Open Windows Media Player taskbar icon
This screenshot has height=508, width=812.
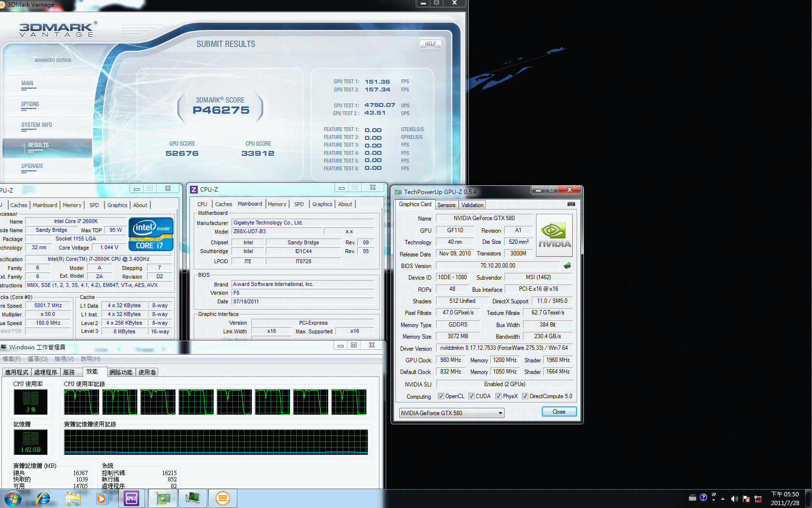tap(101, 498)
